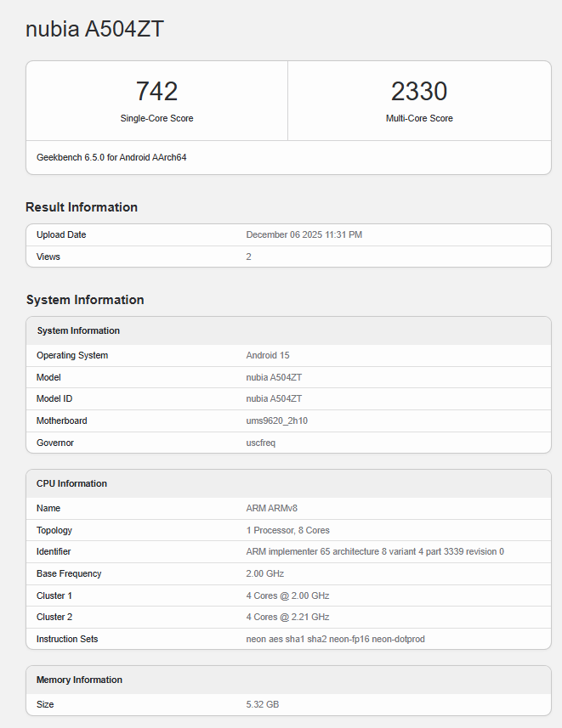Click the ARM implementer identifier value
The width and height of the screenshot is (562, 728).
point(374,551)
